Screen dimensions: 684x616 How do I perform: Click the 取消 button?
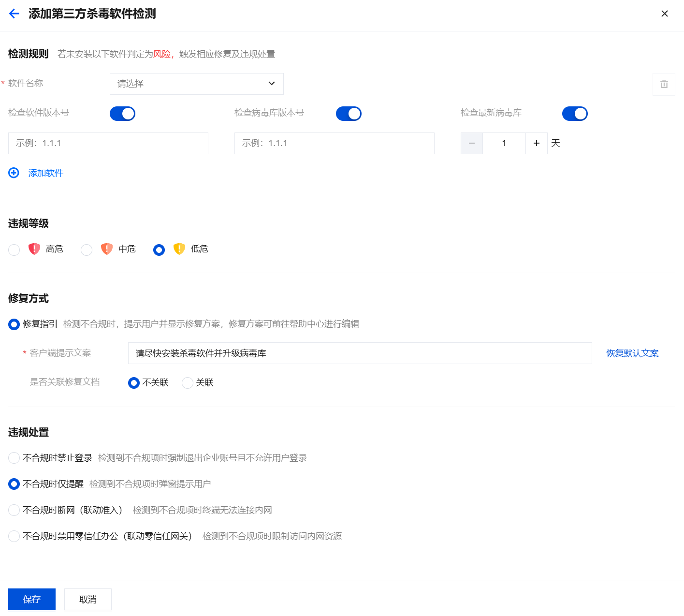click(x=88, y=600)
